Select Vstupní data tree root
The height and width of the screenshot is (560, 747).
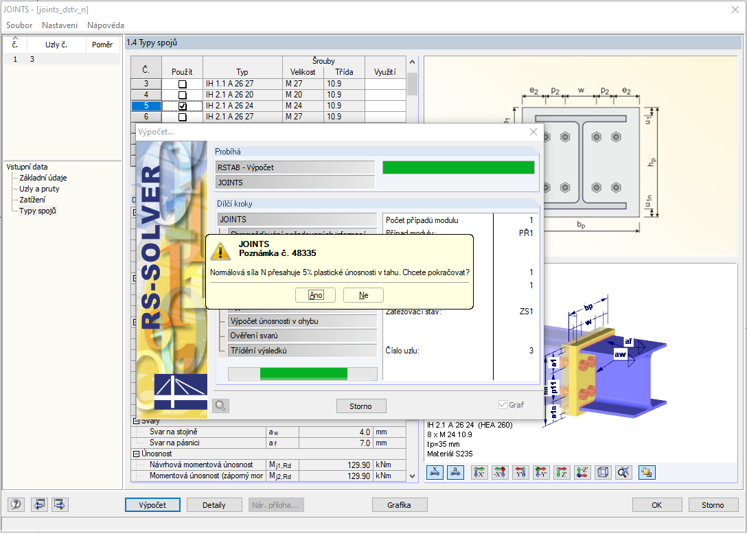click(27, 167)
